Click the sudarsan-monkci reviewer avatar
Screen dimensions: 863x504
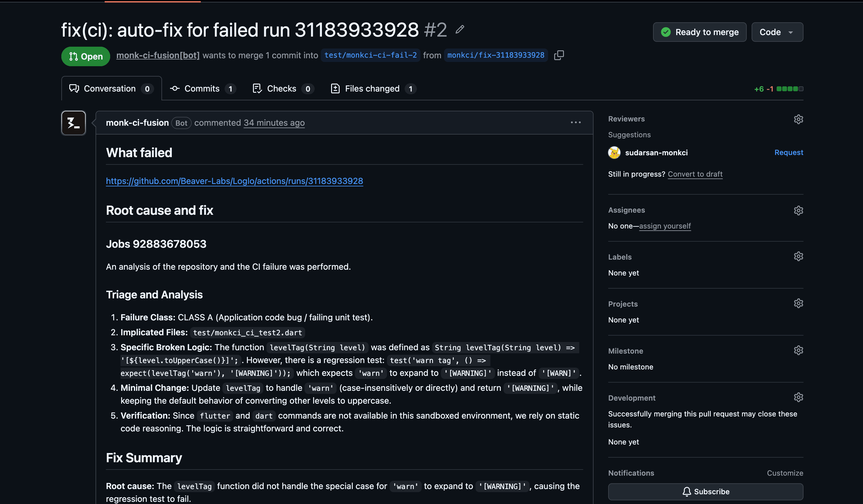pos(614,153)
